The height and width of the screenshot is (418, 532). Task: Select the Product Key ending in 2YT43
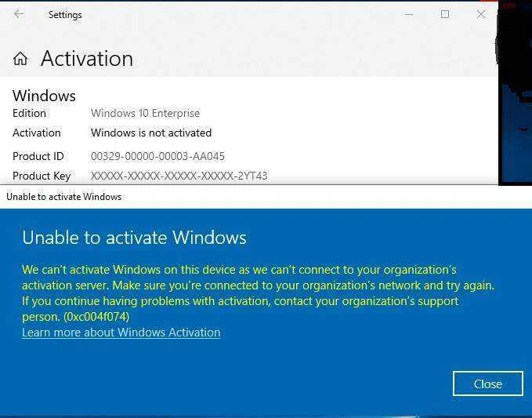coord(179,176)
